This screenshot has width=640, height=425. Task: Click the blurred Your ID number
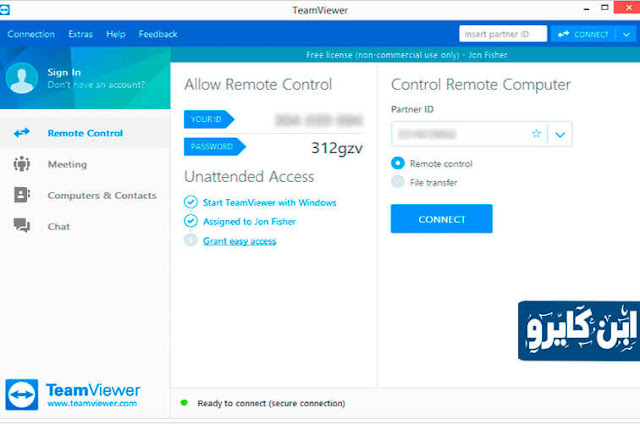(x=318, y=120)
